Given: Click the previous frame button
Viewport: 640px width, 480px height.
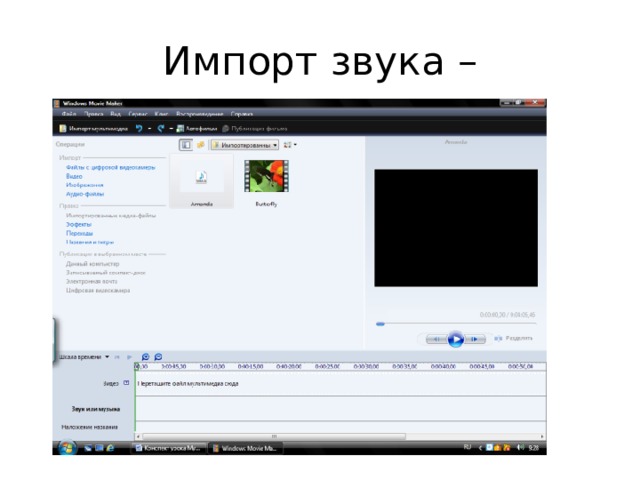Looking at the screenshot, I should click(x=436, y=339).
